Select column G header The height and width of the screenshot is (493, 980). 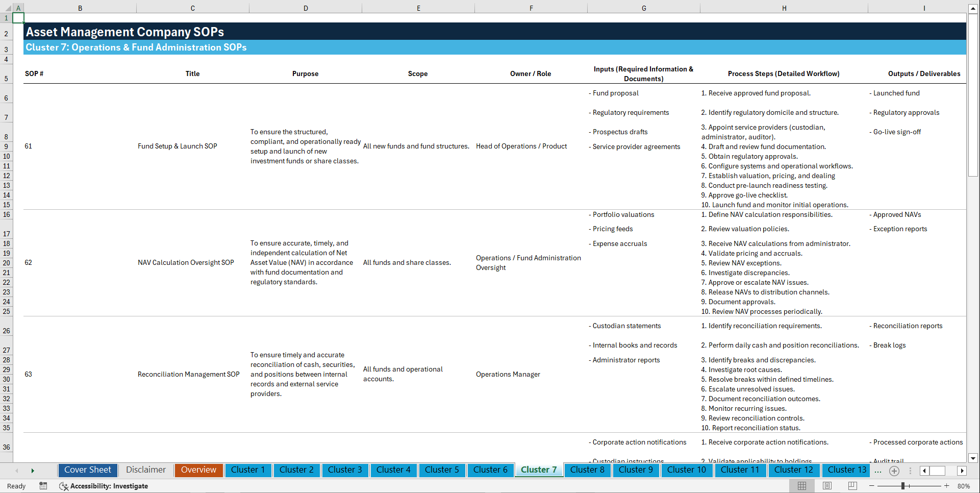click(x=644, y=8)
